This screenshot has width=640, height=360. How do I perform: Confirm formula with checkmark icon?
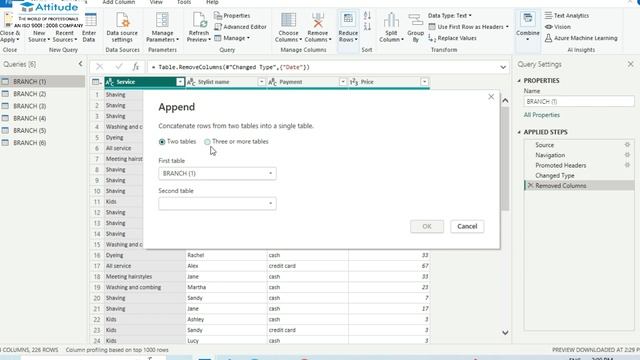pyautogui.click(x=118, y=67)
